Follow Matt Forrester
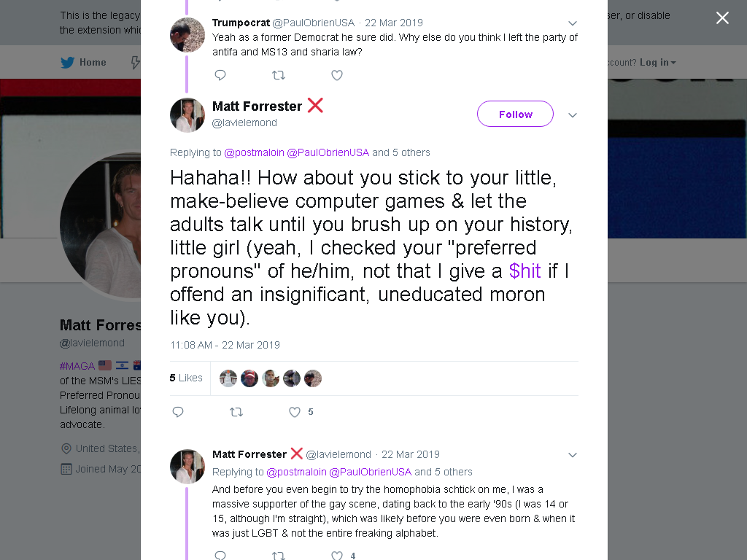This screenshot has width=747, height=560. (515, 114)
